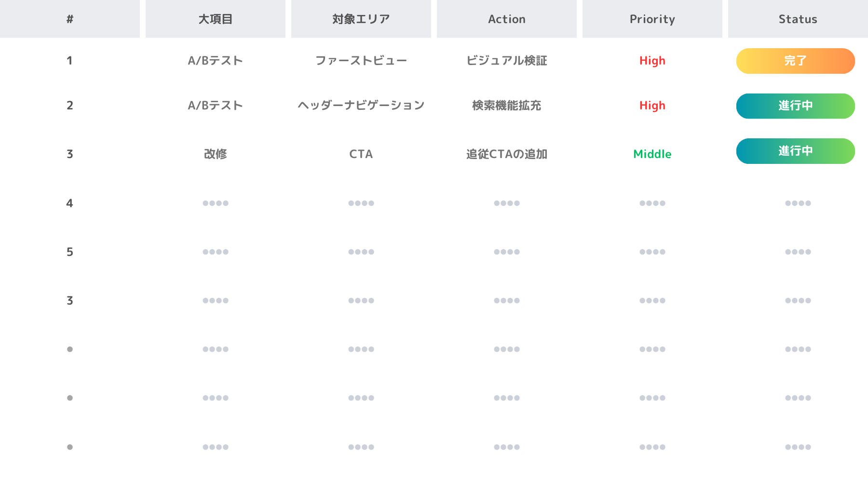Click the "#" column header
This screenshot has width=868, height=482.
tap(70, 19)
